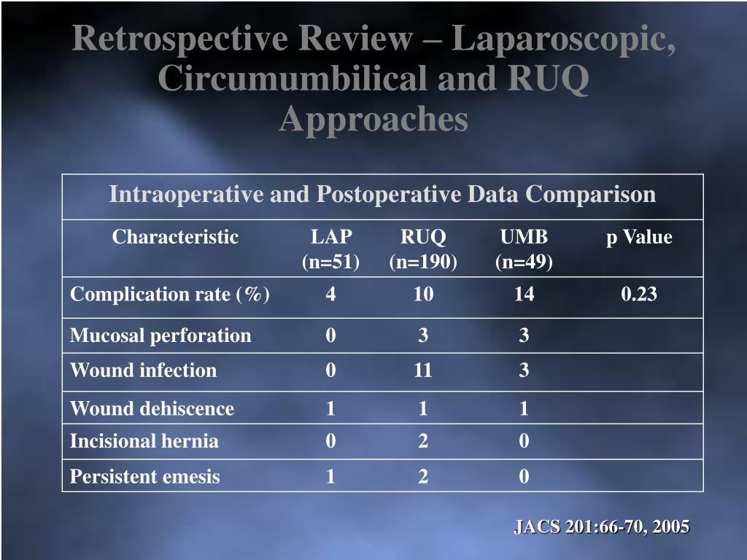Select LAP value 0 for Mucosal perforation
Viewport: 747px width, 560px height.
click(330, 335)
